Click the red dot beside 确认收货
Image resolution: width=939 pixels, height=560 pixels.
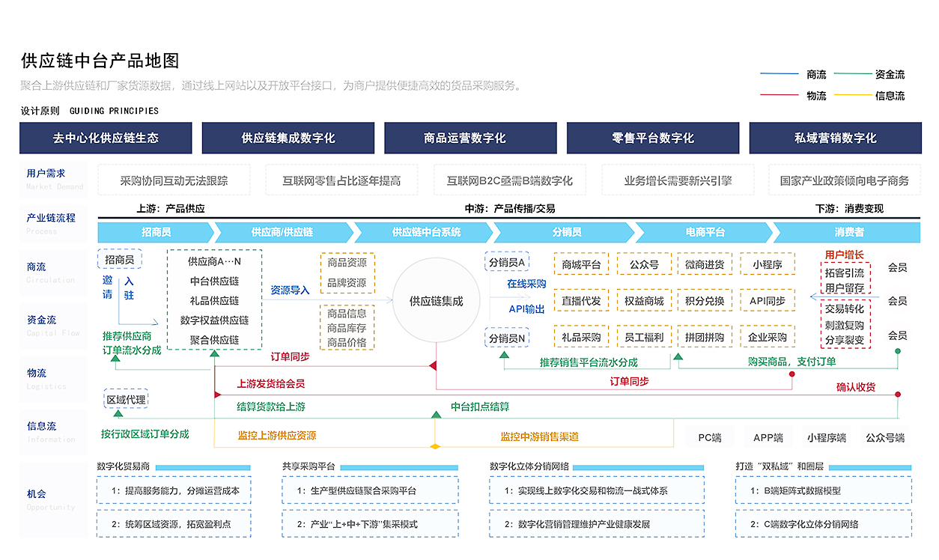pos(898,394)
